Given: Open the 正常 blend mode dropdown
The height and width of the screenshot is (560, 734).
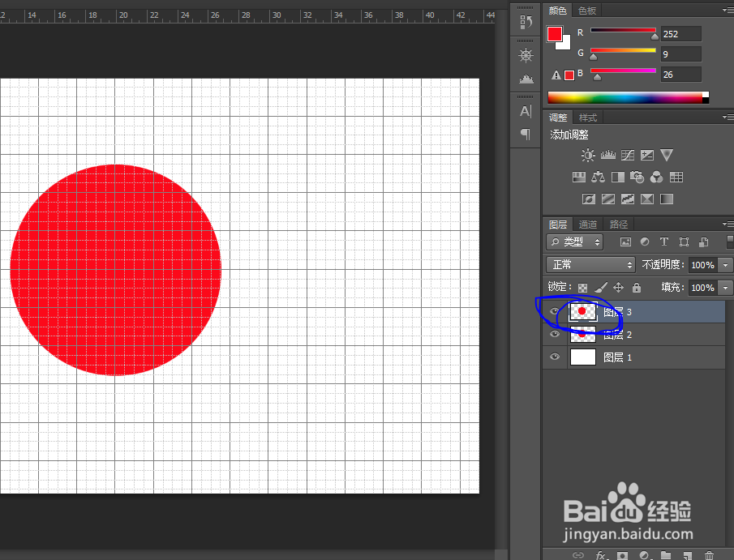Looking at the screenshot, I should [x=590, y=265].
